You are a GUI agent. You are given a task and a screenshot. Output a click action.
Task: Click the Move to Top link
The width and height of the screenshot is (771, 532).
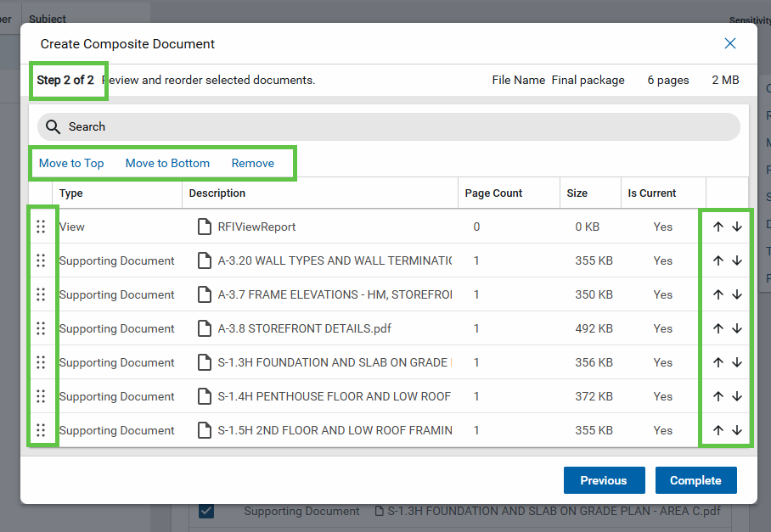(71, 163)
